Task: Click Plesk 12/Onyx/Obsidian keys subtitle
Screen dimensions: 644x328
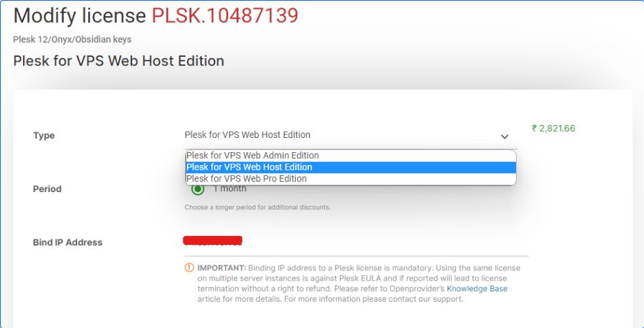Action: coord(72,40)
